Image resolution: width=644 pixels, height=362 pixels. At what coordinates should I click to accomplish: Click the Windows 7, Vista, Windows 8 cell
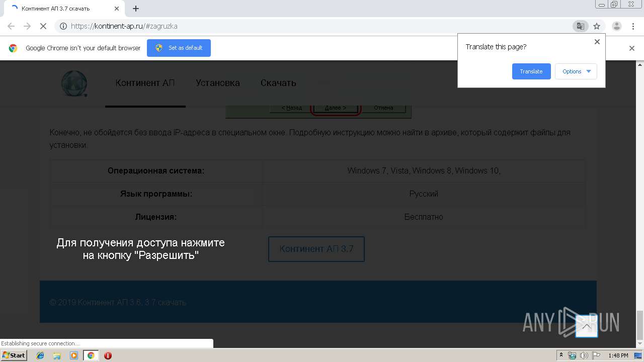pyautogui.click(x=424, y=170)
